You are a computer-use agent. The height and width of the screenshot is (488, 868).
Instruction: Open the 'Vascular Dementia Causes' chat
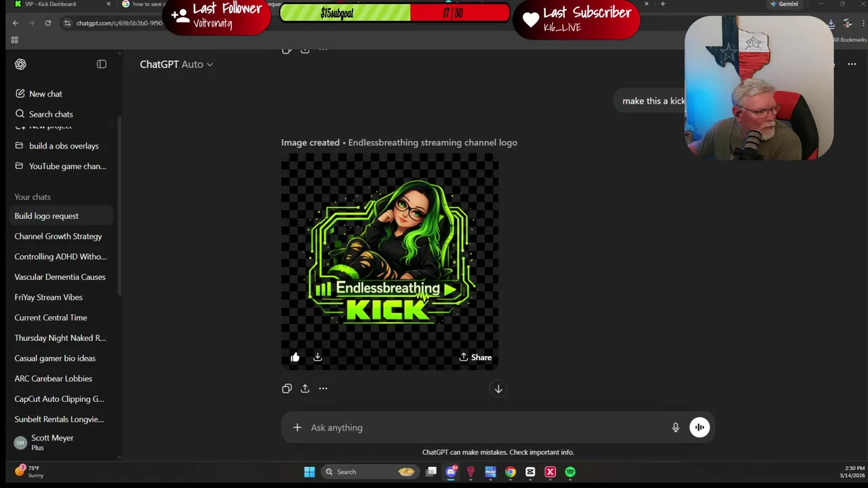tap(60, 277)
